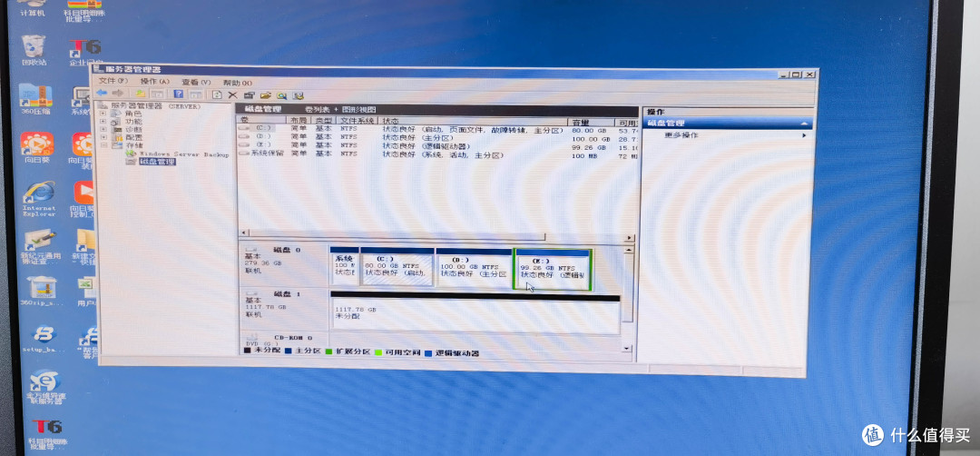Open the 回收站 desktop icon
980x456 pixels.
click(34, 50)
